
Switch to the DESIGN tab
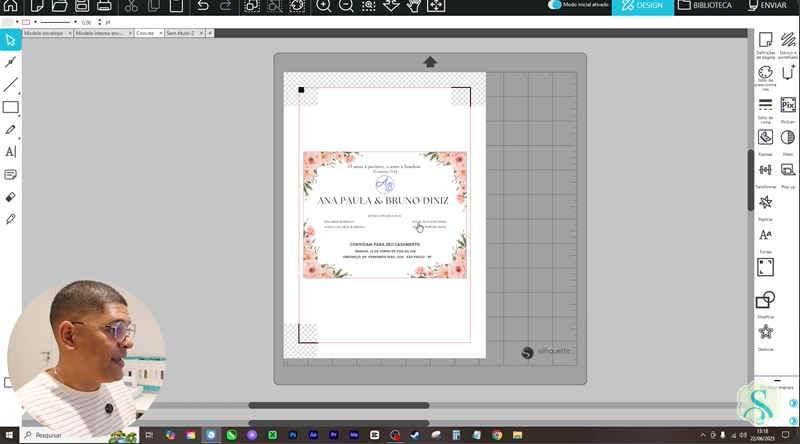[x=643, y=6]
